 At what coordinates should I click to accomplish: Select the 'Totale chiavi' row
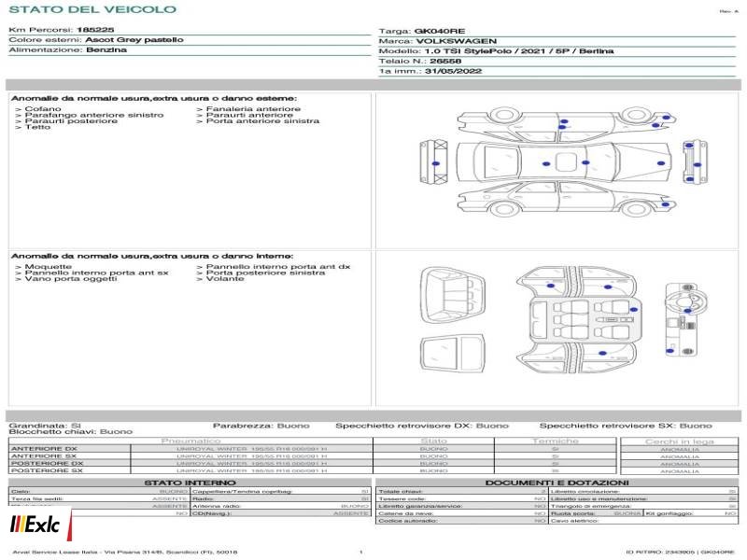(x=461, y=492)
